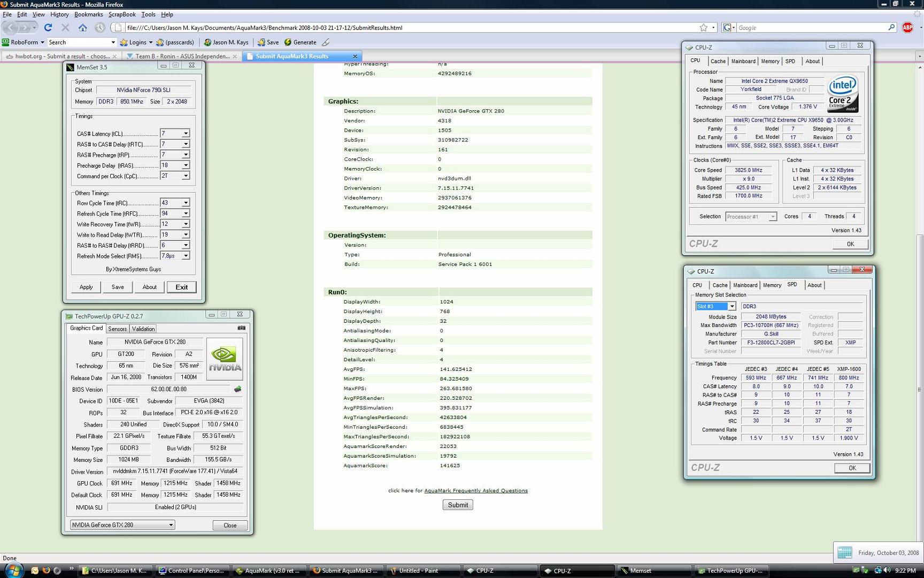Open Memory tab in bottom CPU-Z window

[772, 285]
